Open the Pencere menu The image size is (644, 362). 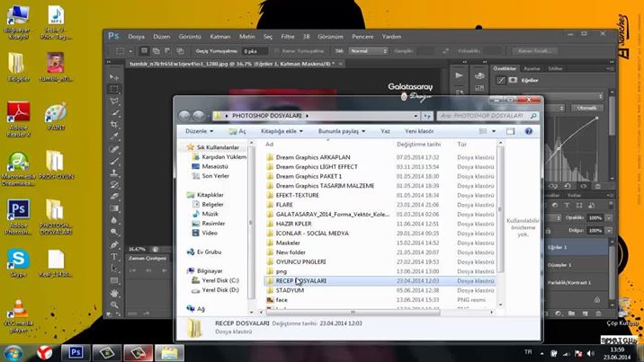[362, 37]
